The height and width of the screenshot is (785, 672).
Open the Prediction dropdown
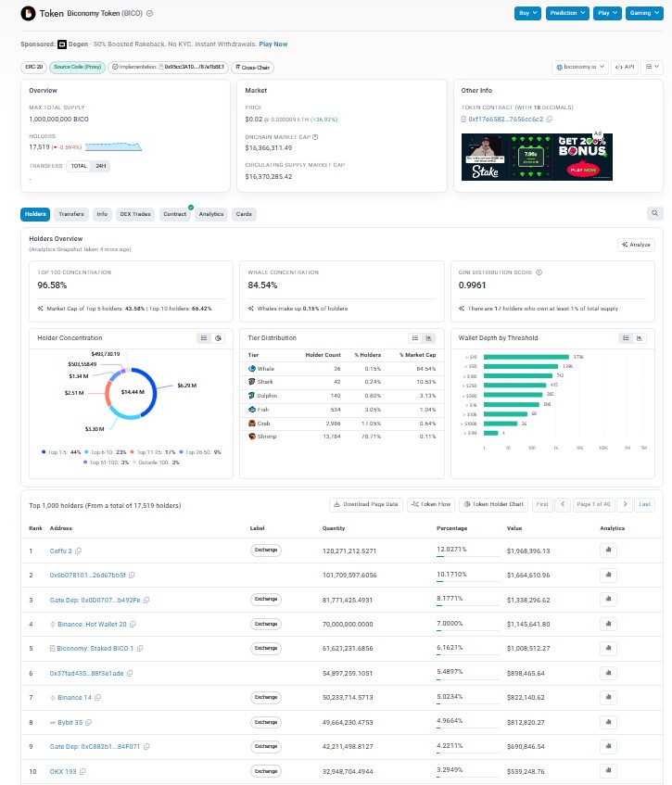point(567,13)
